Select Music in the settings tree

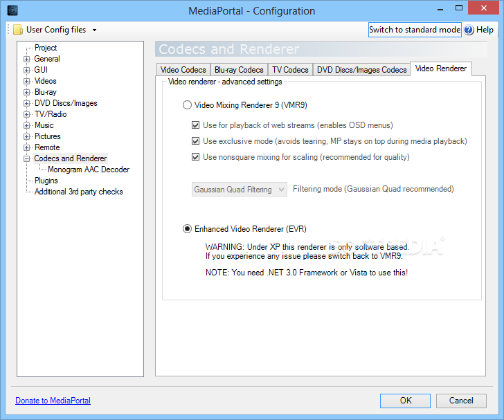(x=44, y=125)
